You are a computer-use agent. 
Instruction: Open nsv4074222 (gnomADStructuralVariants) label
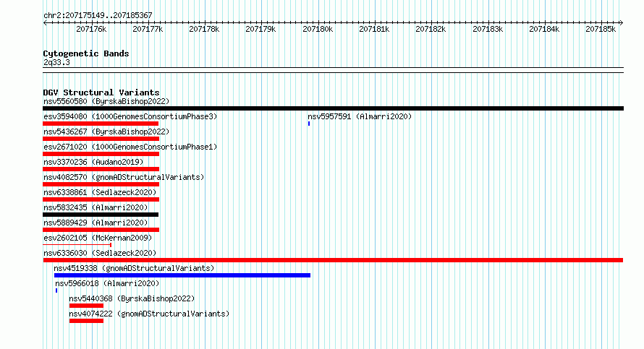tap(149, 314)
